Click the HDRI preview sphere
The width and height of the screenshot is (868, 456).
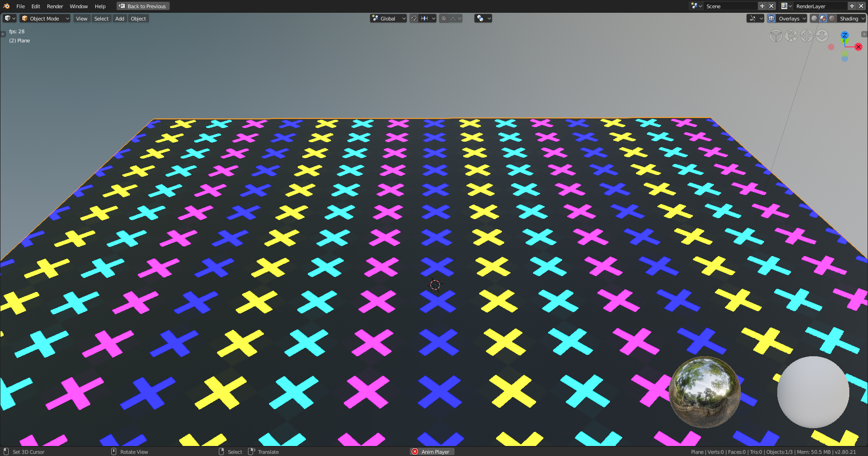coord(705,392)
